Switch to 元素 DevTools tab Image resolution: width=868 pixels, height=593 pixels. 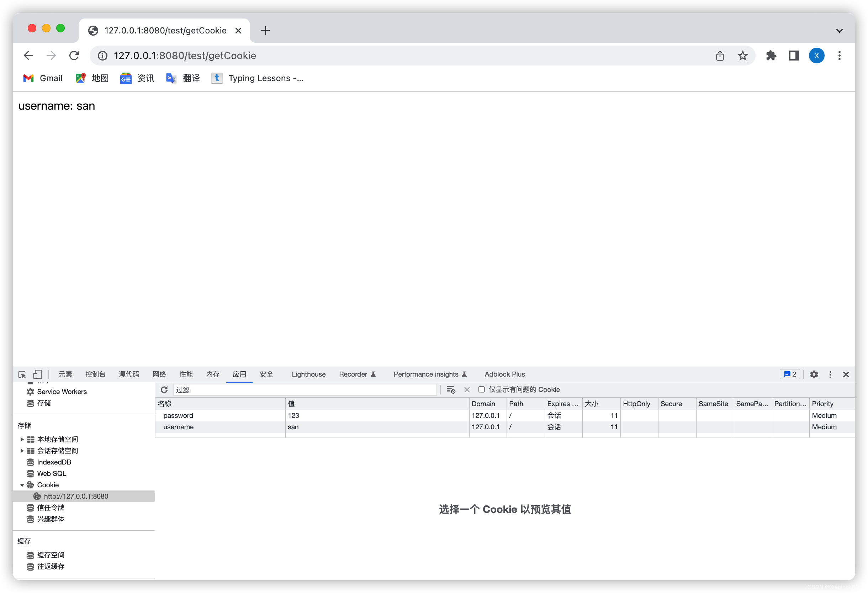(x=65, y=374)
